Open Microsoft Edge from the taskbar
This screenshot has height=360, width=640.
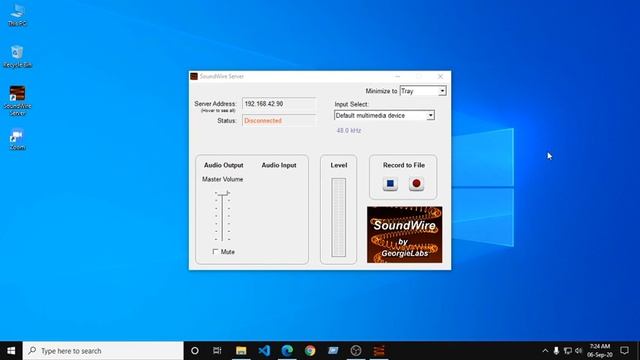coord(287,351)
